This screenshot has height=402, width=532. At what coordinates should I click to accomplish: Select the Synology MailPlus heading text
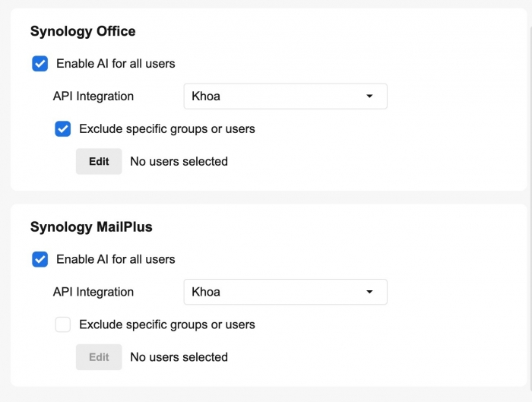pos(91,227)
